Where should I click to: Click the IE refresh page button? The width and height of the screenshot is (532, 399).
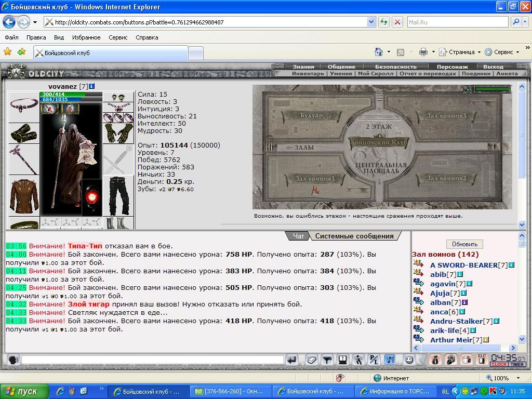(x=384, y=22)
